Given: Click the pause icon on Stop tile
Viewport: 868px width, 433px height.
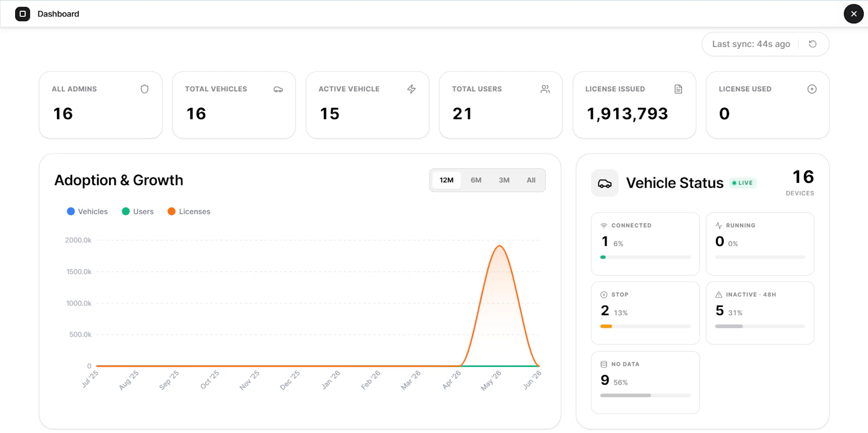Looking at the screenshot, I should (604, 295).
